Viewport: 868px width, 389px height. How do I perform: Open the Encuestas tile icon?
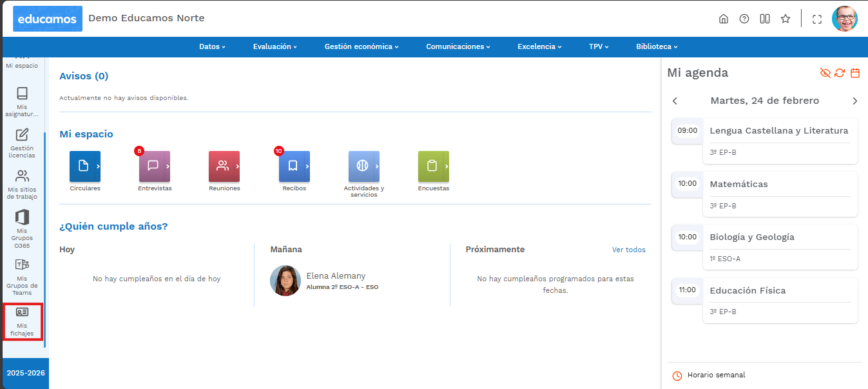[x=433, y=166]
